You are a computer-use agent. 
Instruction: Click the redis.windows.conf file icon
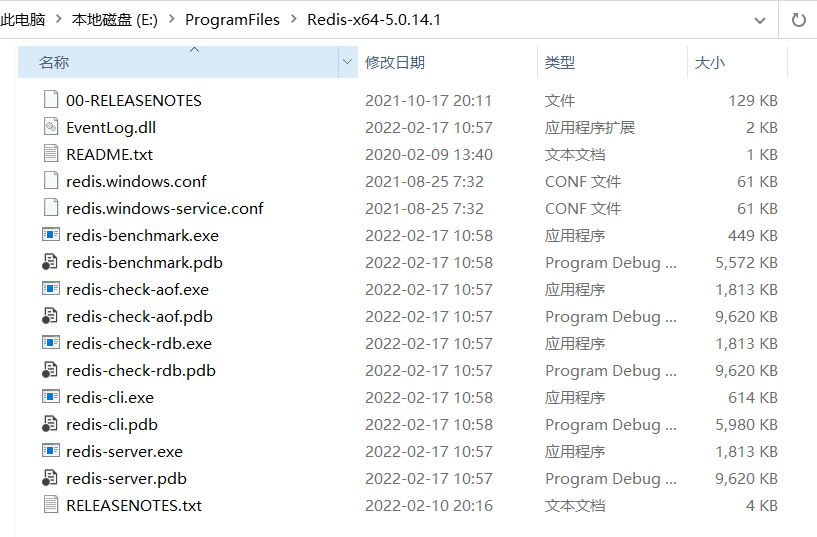coord(51,181)
